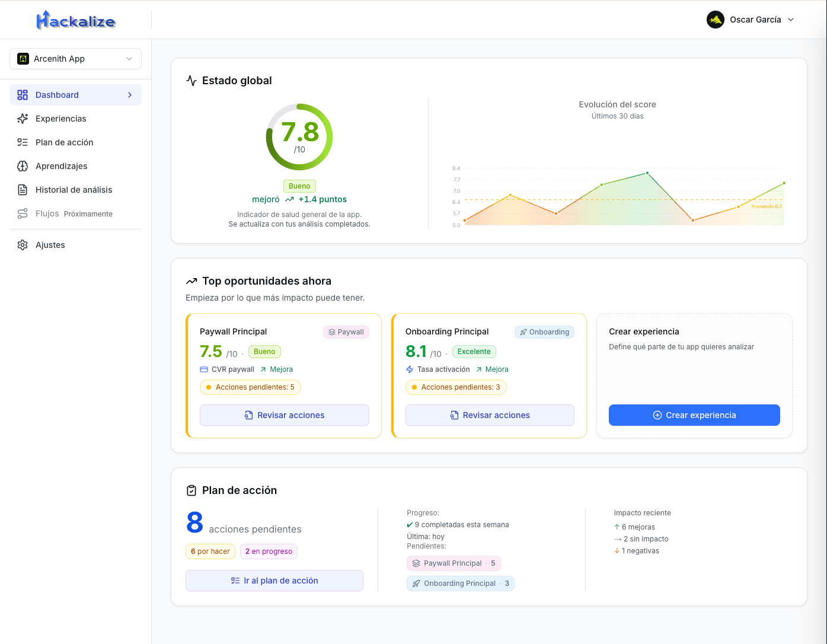Click Revisar acciones for Paywall Principal
Viewport: 827px width, 644px height.
coord(285,415)
